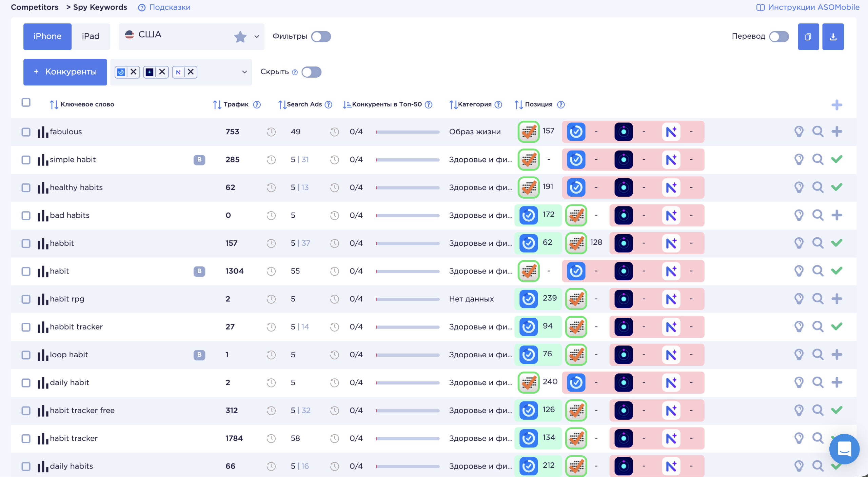Click the history clock beside habit traffic

tap(271, 271)
